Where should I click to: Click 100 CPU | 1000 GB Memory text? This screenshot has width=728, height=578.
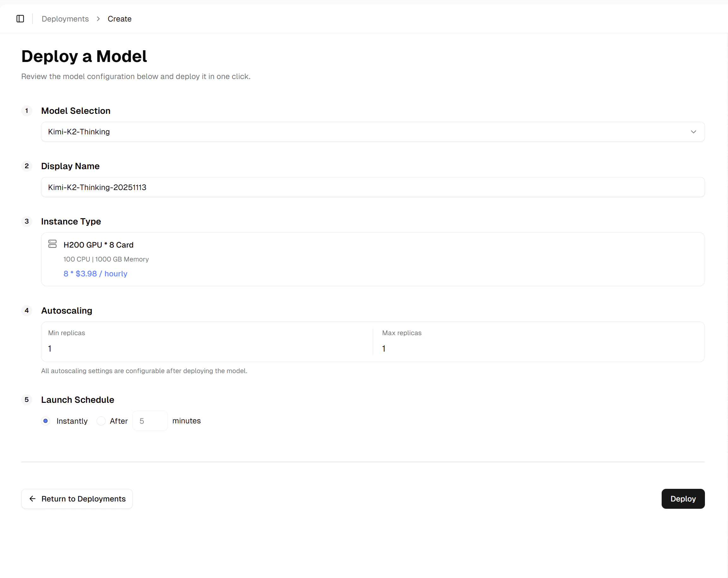coord(106,259)
